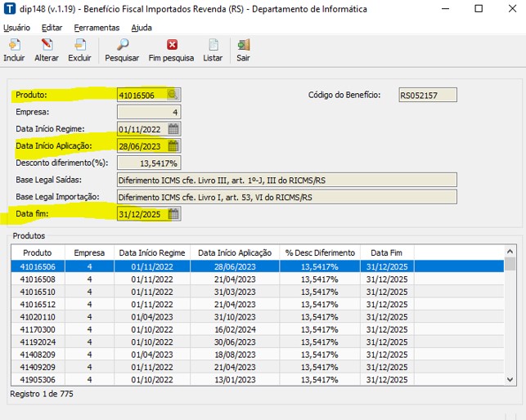Image resolution: width=526 pixels, height=420 pixels.
Task: Click the Código do Benefício field
Action: click(x=428, y=95)
